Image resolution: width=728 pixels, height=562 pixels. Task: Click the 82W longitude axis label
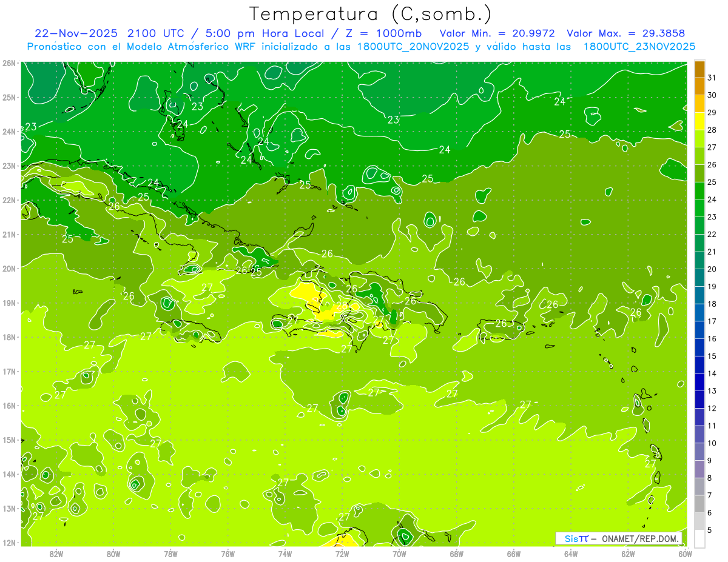56,554
